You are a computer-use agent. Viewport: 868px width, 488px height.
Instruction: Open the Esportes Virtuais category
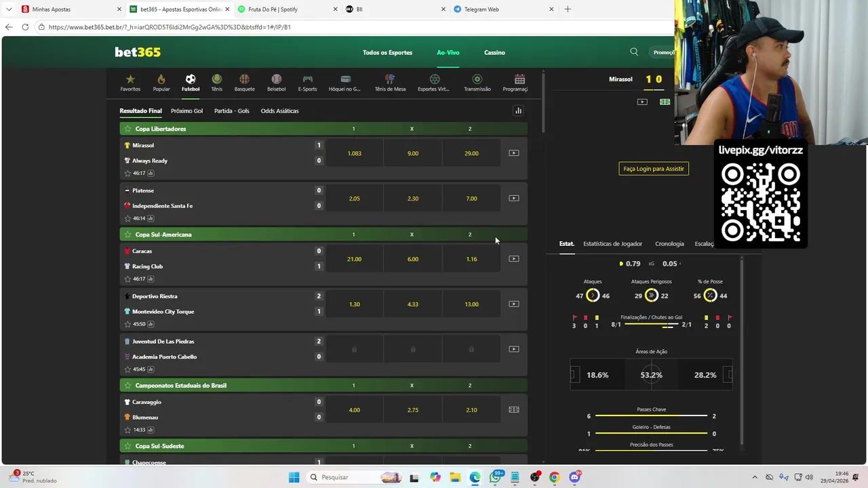coord(433,83)
